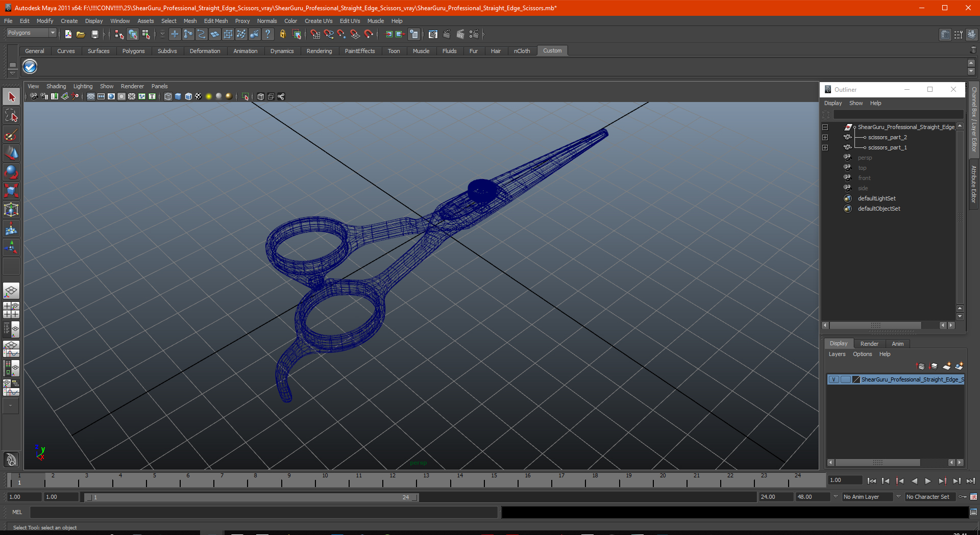This screenshot has width=980, height=535.
Task: Collapse ShearGuru_Professional root node in Outliner
Action: pyautogui.click(x=825, y=127)
